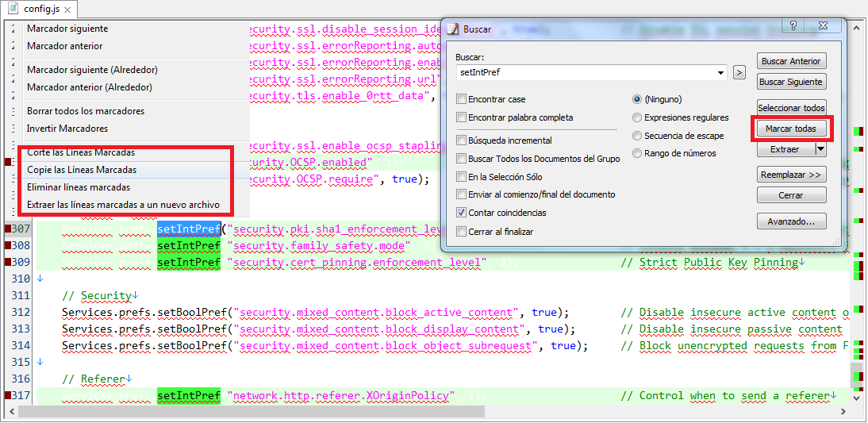Viewport: 868px width, 423px height.
Task: Enable En la Selección Sólo checkbox
Action: click(x=461, y=177)
